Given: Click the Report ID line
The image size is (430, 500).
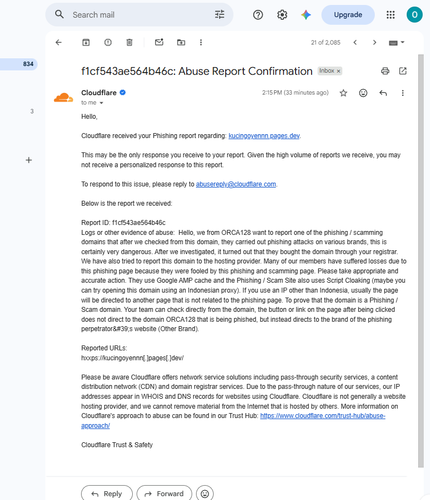Looking at the screenshot, I should 123,223.
